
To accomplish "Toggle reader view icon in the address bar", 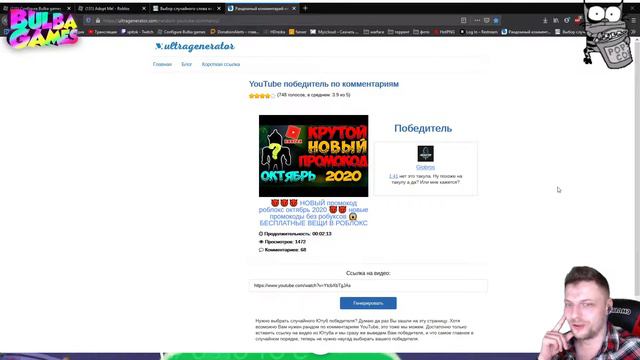I will click(x=464, y=20).
